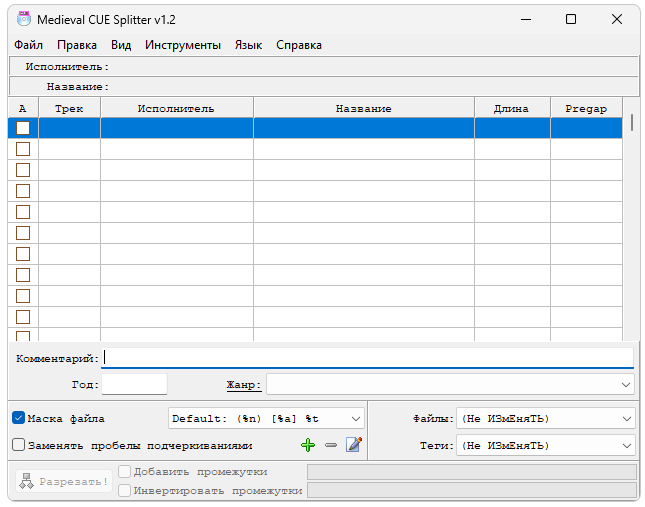Check the Инвертировать промежутки option

125,490
